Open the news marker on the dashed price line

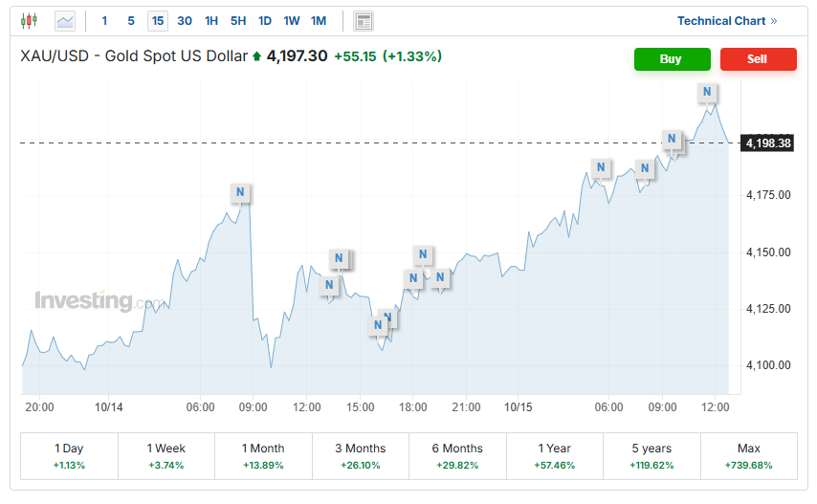[673, 139]
